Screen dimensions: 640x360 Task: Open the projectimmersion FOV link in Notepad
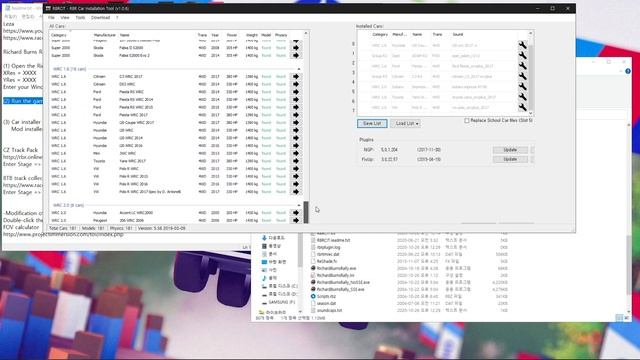click(x=63, y=235)
